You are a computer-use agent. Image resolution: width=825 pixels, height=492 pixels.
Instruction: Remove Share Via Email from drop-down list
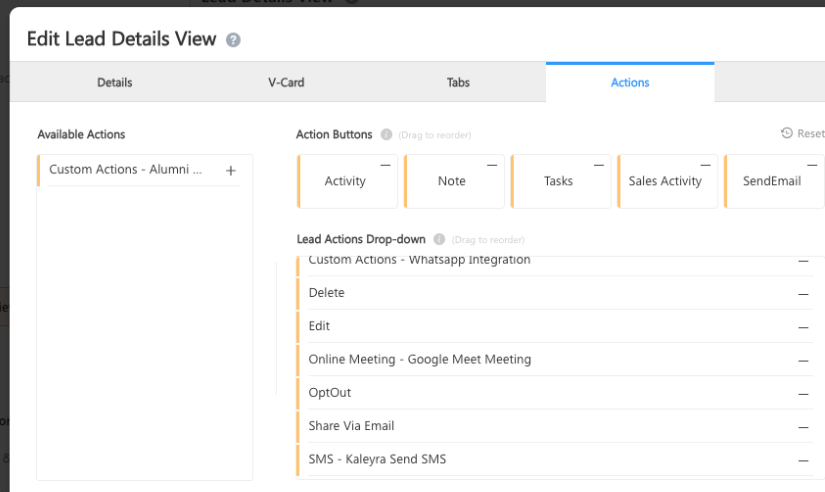click(803, 427)
